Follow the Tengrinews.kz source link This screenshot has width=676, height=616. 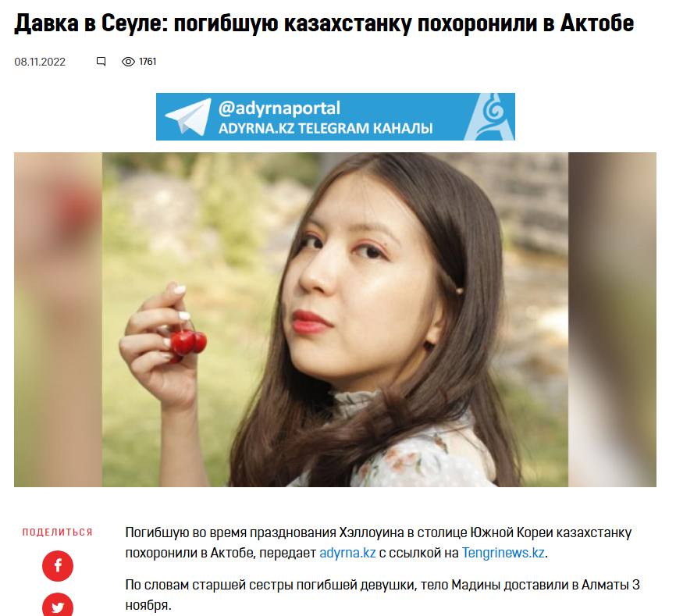point(503,553)
